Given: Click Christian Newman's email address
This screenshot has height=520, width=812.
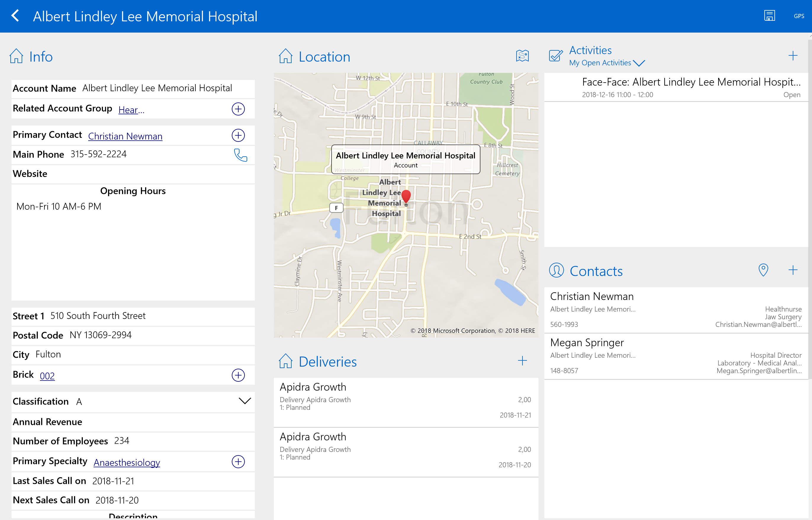Looking at the screenshot, I should [758, 325].
